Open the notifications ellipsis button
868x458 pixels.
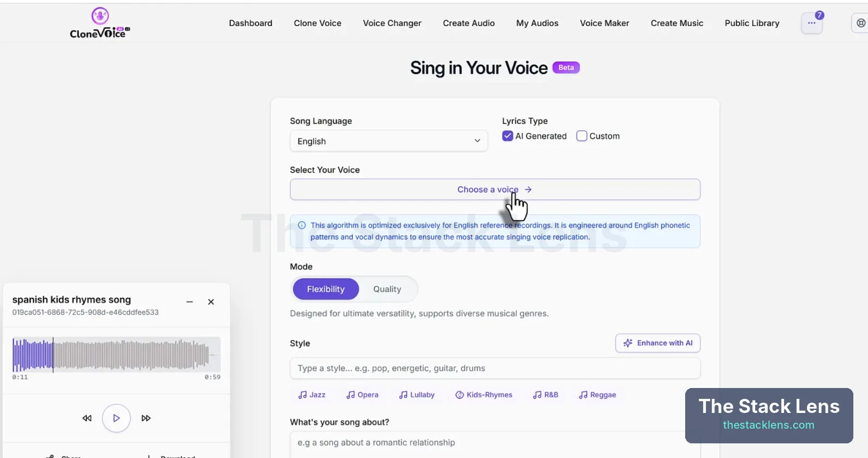pyautogui.click(x=812, y=23)
